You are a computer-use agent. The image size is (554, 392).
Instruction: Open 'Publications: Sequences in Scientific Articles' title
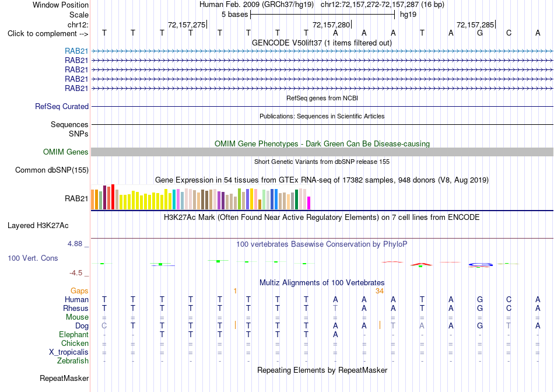point(322,116)
